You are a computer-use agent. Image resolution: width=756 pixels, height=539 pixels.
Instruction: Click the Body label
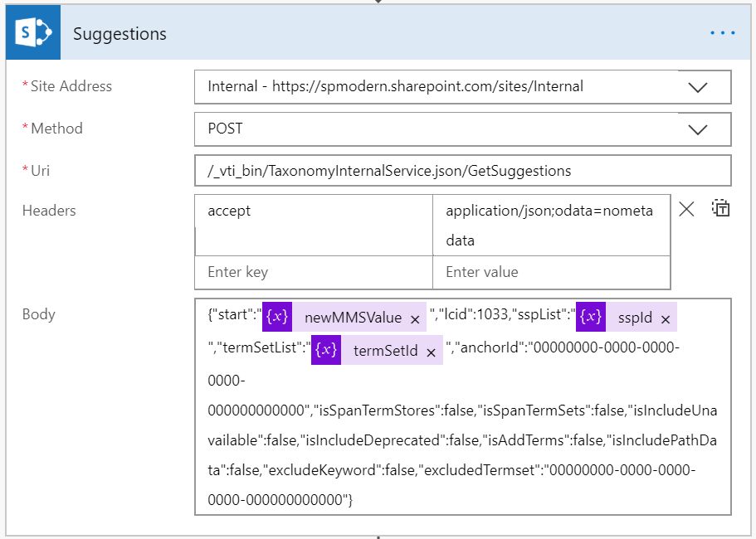click(x=38, y=314)
